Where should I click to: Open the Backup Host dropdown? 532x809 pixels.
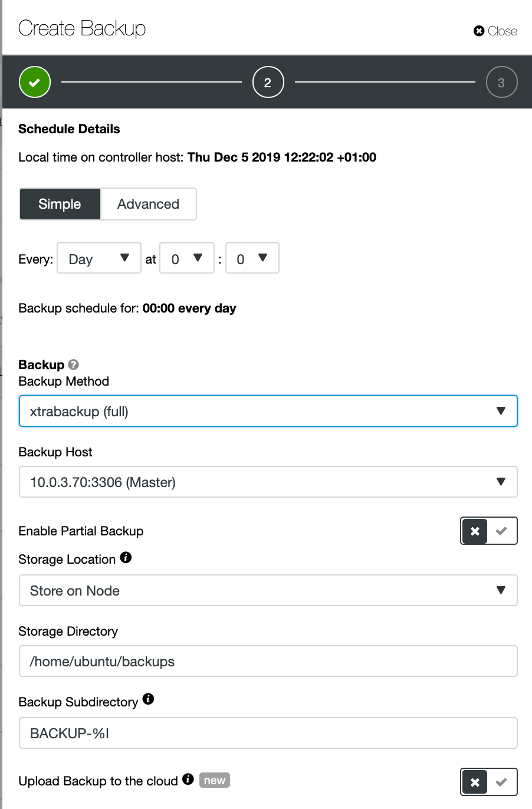(x=268, y=482)
